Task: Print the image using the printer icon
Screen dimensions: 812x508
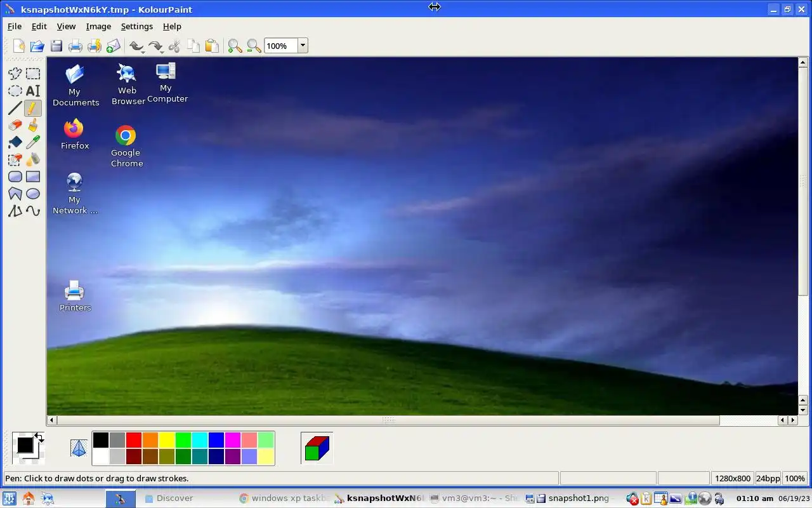Action: (x=75, y=46)
